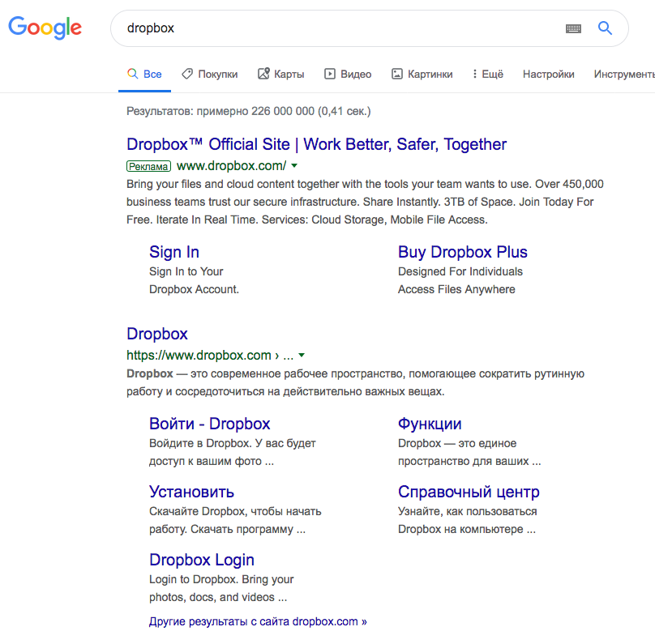The image size is (655, 644).
Task: Switch to the Видео tab
Action: pos(348,74)
